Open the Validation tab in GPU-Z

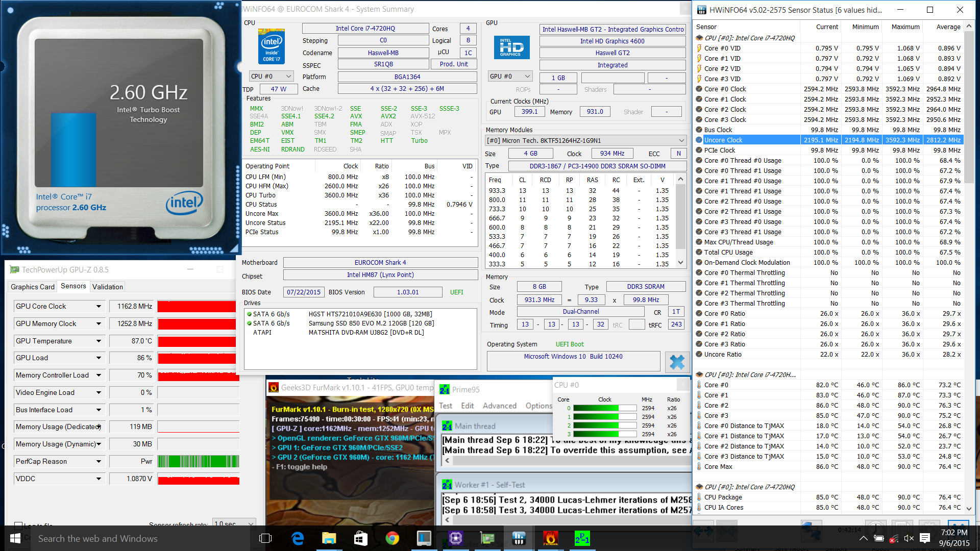(x=108, y=287)
